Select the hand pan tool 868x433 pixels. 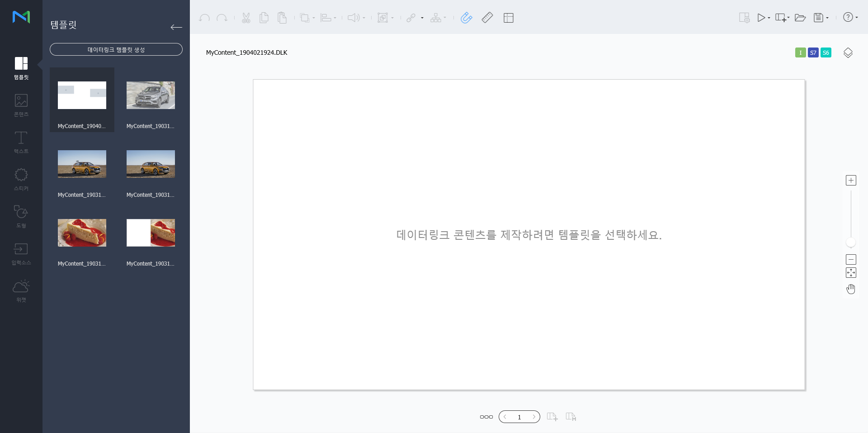click(x=851, y=289)
